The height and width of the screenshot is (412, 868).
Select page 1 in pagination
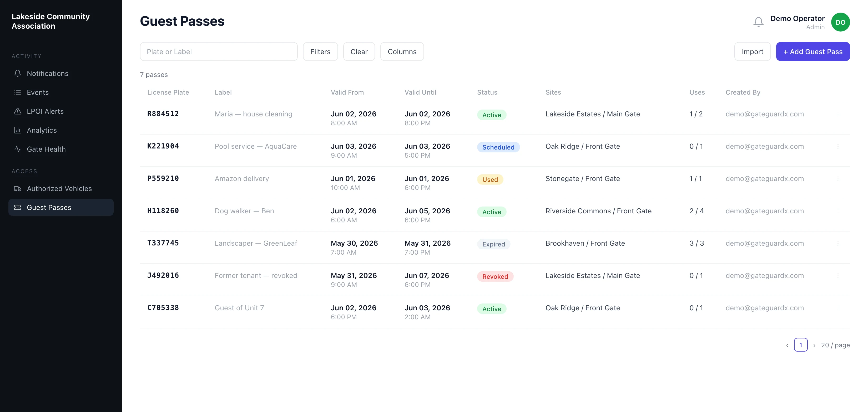click(801, 345)
